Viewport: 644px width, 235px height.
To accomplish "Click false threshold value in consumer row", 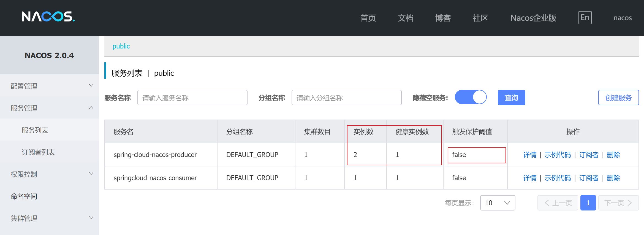I will click(x=459, y=178).
